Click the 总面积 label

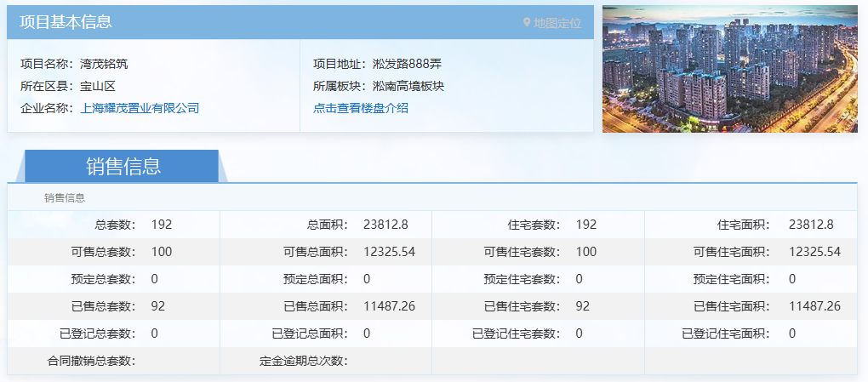pos(328,225)
